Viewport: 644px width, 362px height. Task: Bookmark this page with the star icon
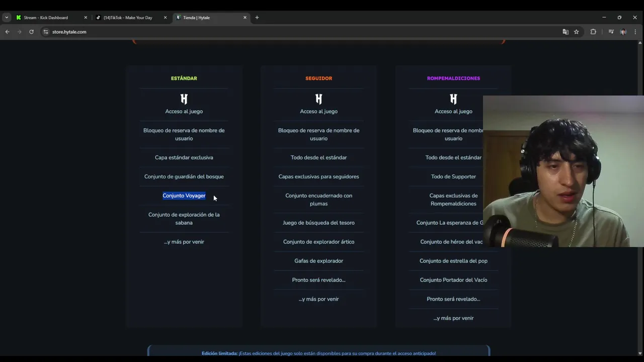point(577,32)
